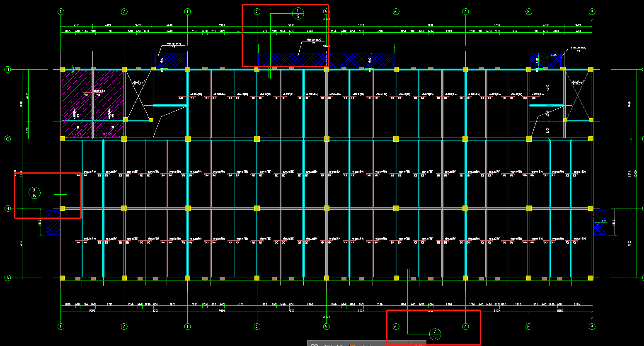Image resolution: width=644 pixels, height=346 pixels.
Task: Select section callout 2/15 bubble
Action: [435, 334]
